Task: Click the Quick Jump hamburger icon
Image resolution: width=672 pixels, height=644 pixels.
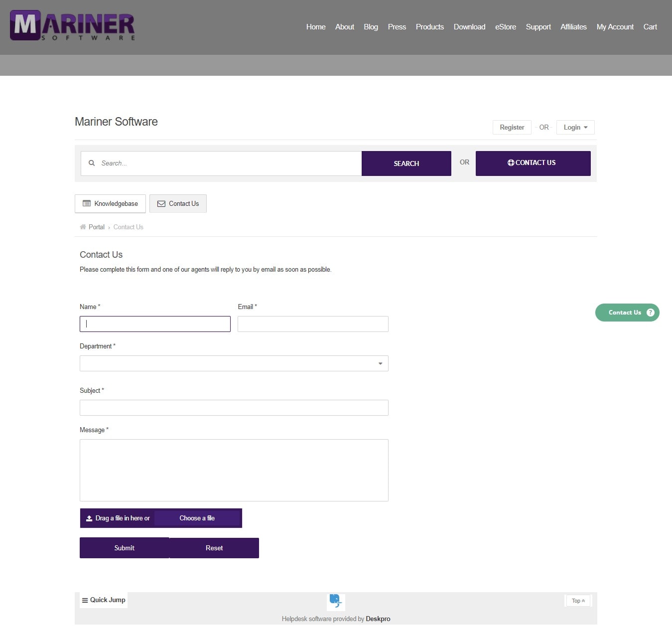Action: [85, 600]
